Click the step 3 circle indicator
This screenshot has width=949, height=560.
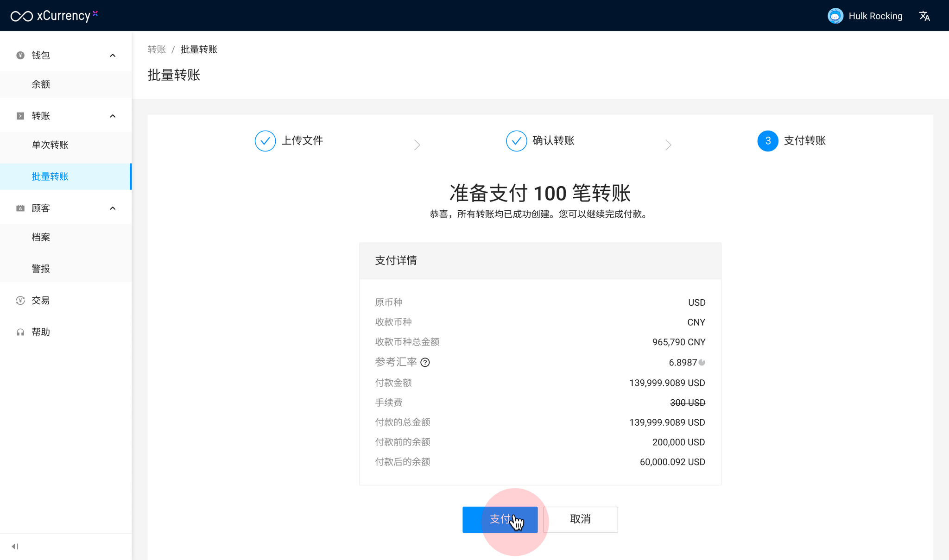[x=768, y=141]
